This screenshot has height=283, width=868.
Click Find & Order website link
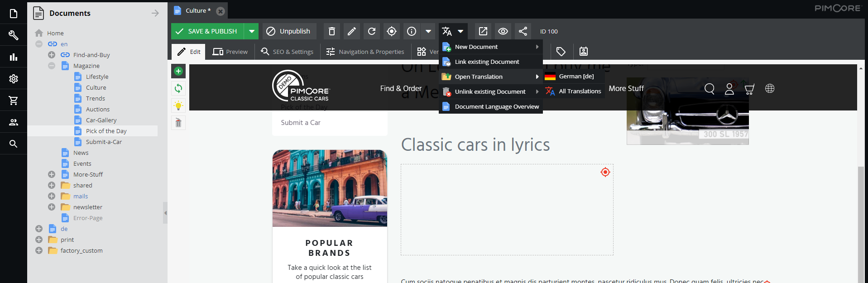pyautogui.click(x=401, y=88)
